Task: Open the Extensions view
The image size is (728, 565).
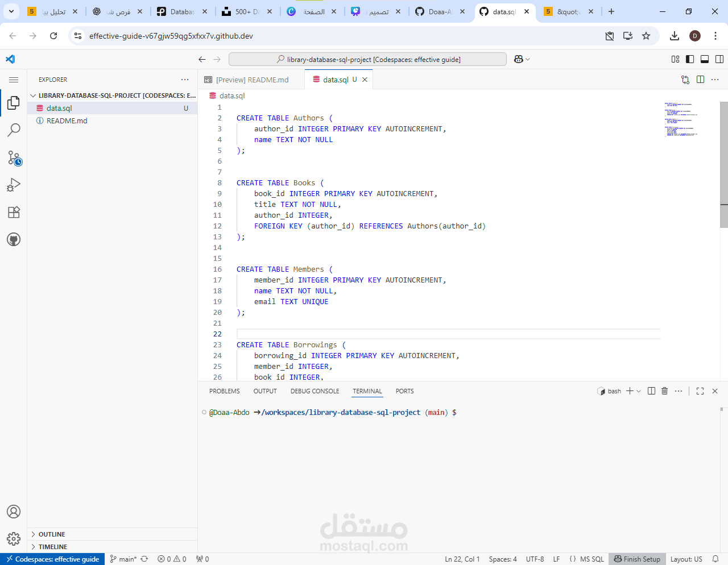Action: click(x=14, y=212)
